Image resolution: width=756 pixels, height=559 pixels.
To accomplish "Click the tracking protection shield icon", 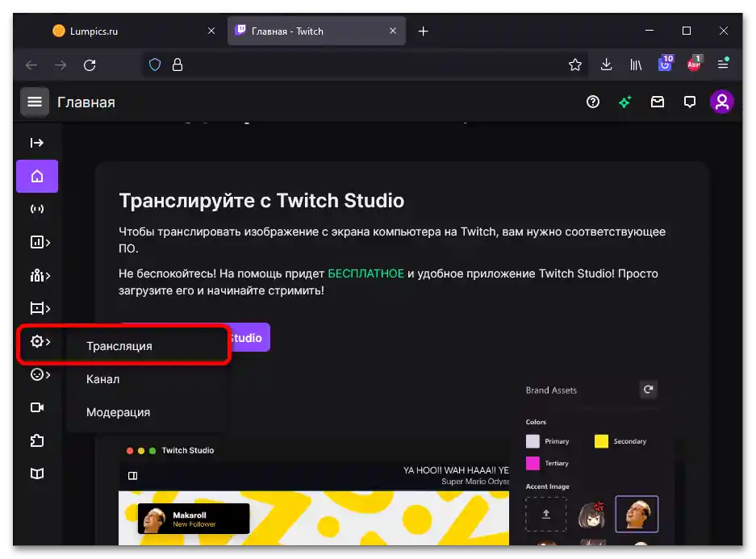I will 155,65.
